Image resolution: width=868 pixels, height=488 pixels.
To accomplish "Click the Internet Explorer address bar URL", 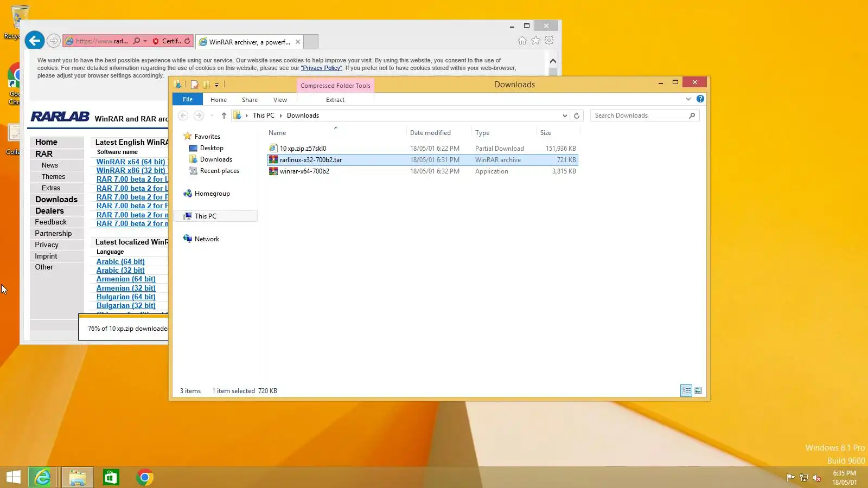I will pyautogui.click(x=102, y=41).
